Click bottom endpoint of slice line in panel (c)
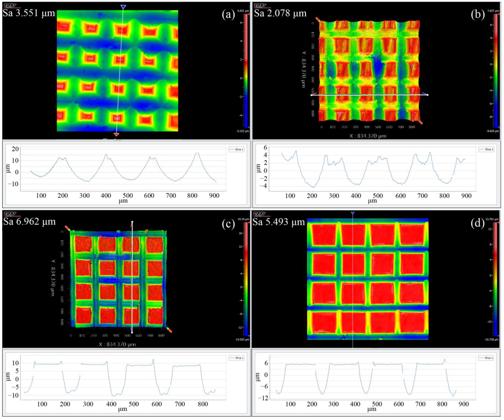 (132, 332)
